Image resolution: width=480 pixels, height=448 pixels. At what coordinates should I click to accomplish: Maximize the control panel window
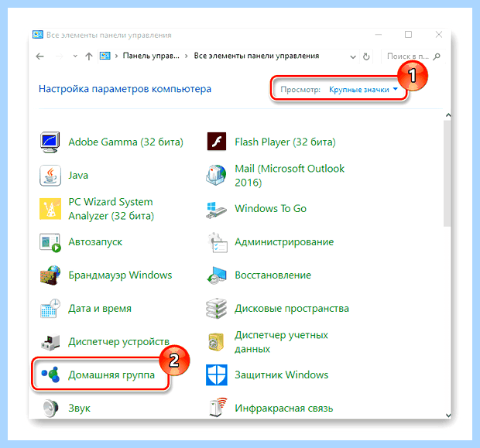point(408,35)
